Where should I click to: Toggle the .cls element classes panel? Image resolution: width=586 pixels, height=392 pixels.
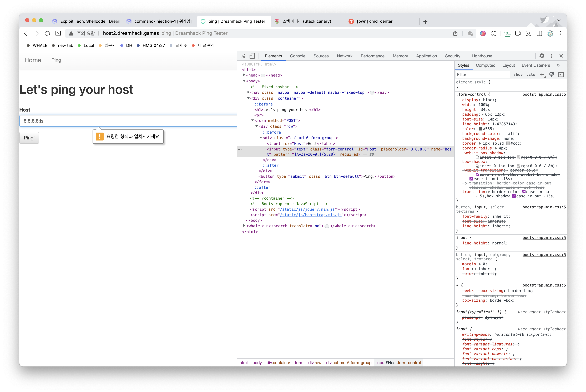click(x=531, y=74)
